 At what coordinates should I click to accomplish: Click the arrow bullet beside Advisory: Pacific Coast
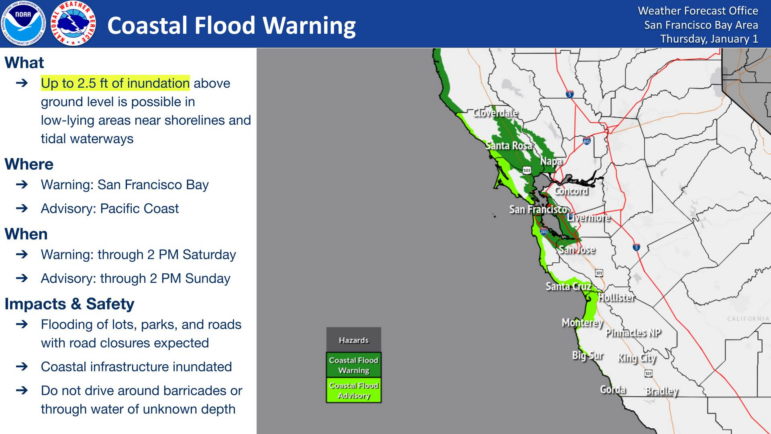point(22,209)
